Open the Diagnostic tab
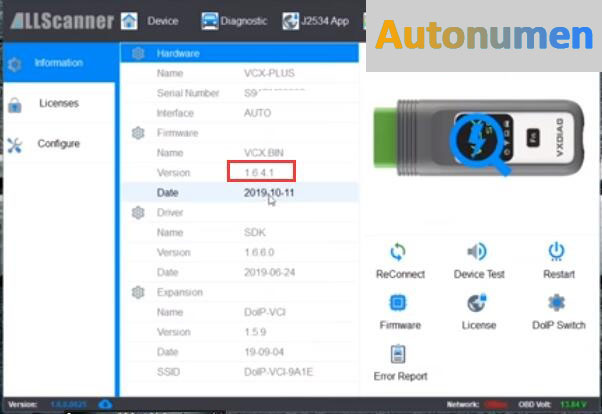The width and height of the screenshot is (602, 414). coord(244,21)
